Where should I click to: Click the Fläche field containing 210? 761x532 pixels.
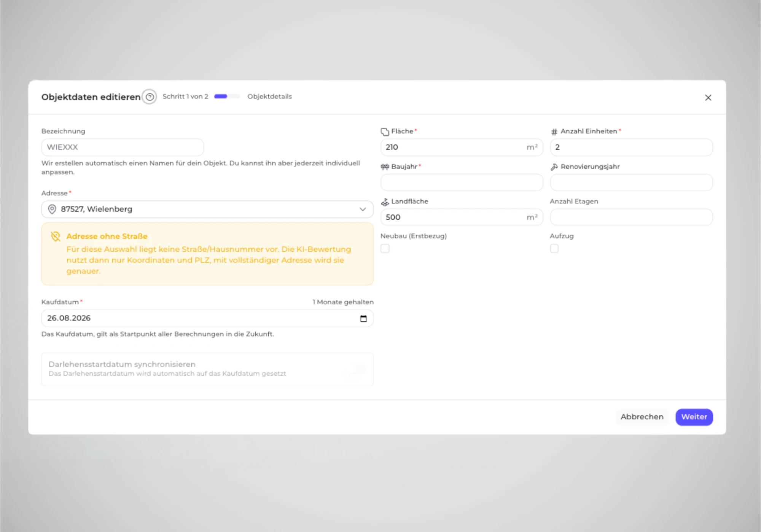click(x=462, y=147)
